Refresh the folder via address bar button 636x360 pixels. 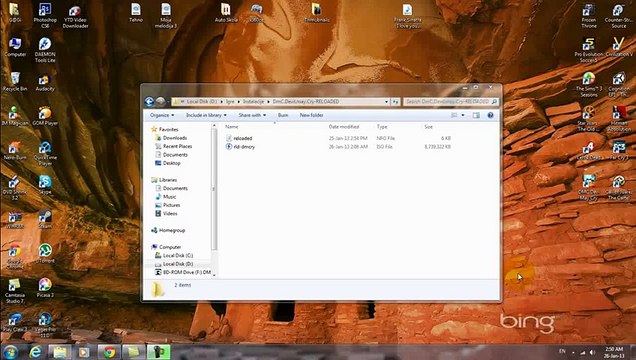tap(395, 102)
